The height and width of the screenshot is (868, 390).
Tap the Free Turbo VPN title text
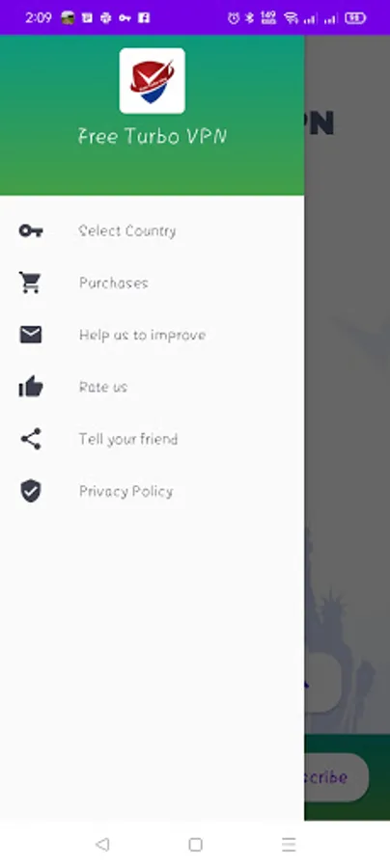[x=153, y=136]
